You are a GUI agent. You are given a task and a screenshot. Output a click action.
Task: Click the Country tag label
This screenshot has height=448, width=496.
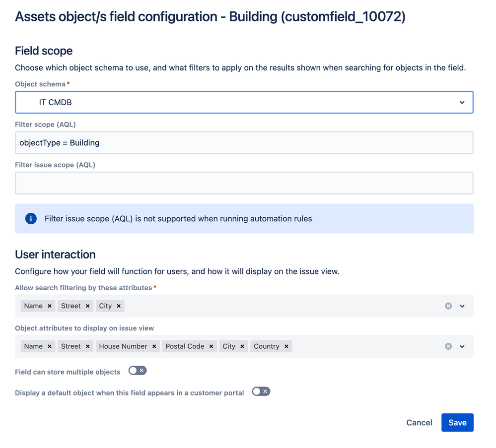(x=267, y=346)
